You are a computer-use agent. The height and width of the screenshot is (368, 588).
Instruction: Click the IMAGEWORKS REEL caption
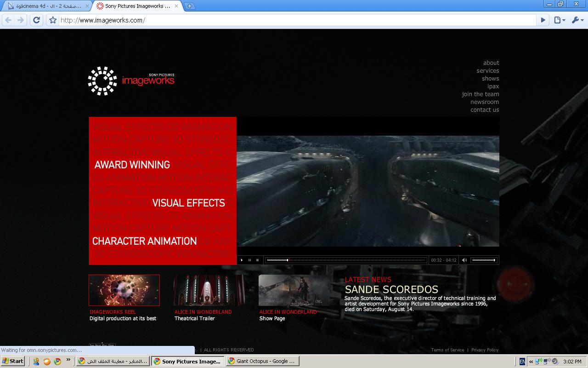tap(113, 312)
